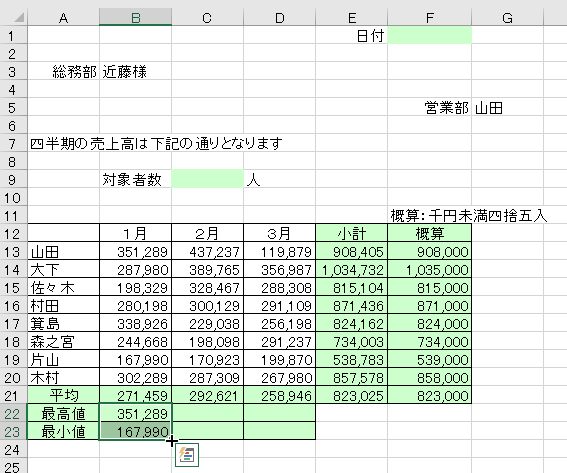Screen dimensions: 567x473
Task: Click average cell 292,621
Action: (208, 395)
